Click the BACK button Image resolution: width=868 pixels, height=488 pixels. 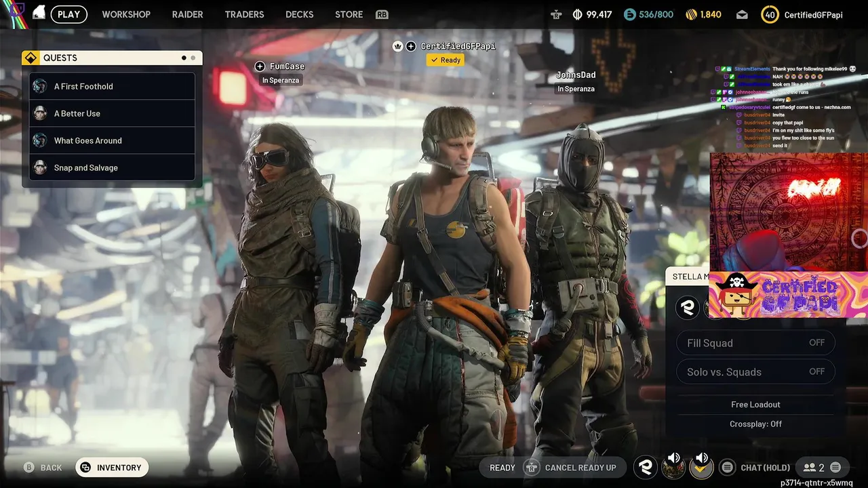(43, 468)
